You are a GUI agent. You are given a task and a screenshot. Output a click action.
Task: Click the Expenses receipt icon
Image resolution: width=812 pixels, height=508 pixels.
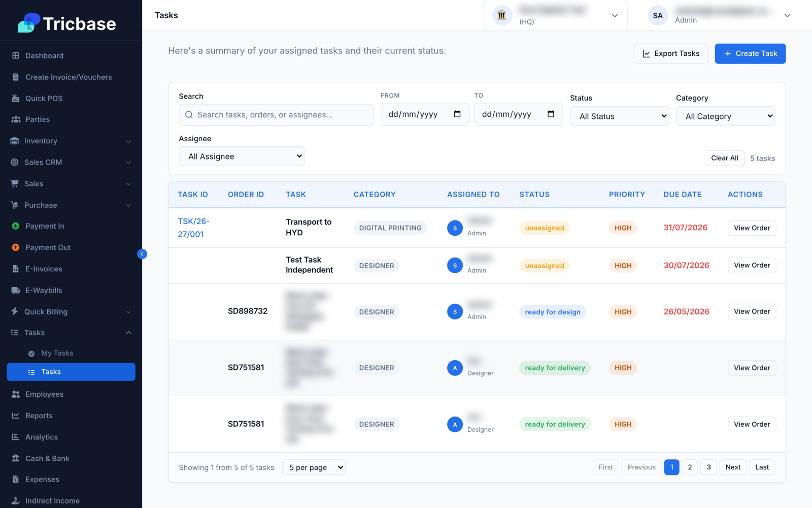point(16,480)
